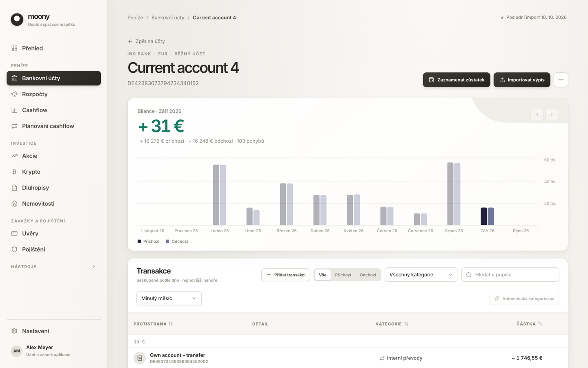Click the Přehled grid icon
The height and width of the screenshot is (368, 588).
14,48
